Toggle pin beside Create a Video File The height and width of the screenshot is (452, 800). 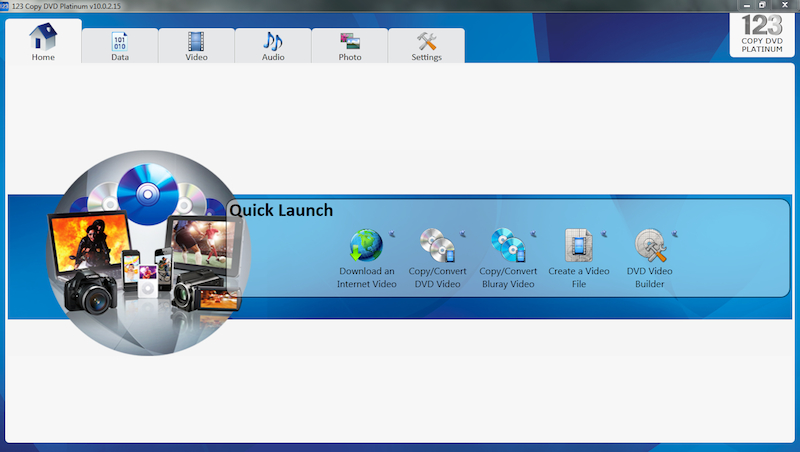point(604,234)
